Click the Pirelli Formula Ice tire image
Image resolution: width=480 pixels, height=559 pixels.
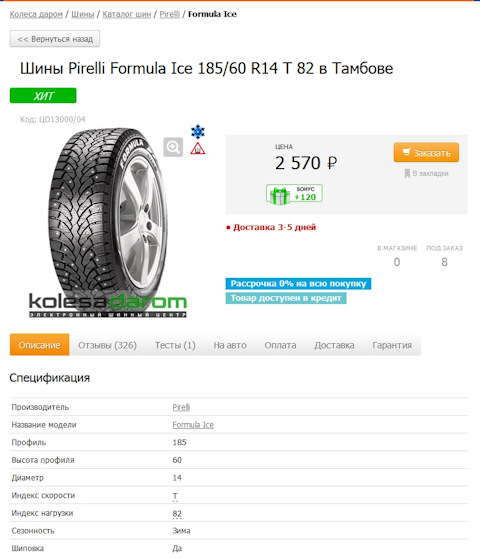point(108,214)
